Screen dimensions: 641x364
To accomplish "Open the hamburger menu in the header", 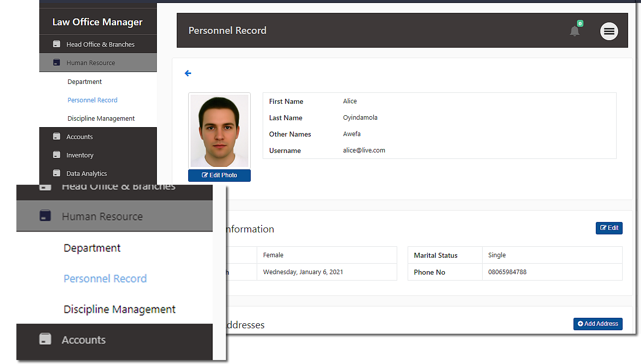I will pos(609,31).
